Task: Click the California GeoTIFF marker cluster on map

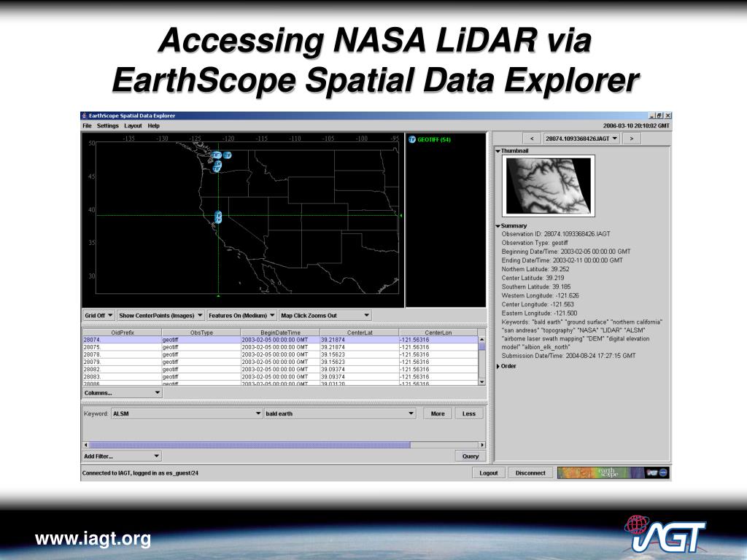Action: 217,217
